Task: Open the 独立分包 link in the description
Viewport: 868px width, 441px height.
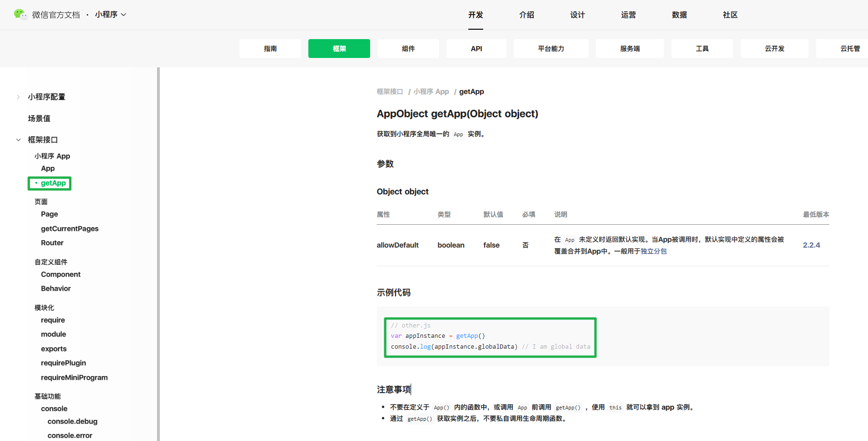Action: [653, 252]
